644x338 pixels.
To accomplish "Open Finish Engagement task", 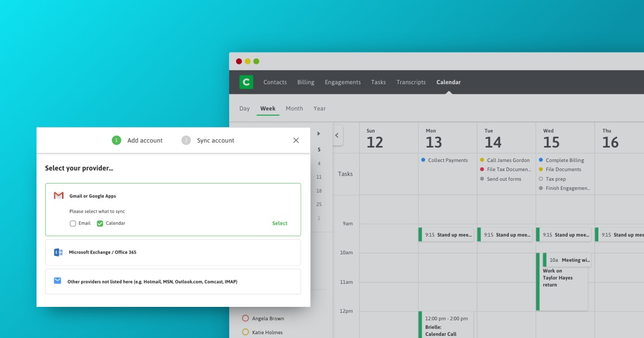I will pyautogui.click(x=565, y=188).
